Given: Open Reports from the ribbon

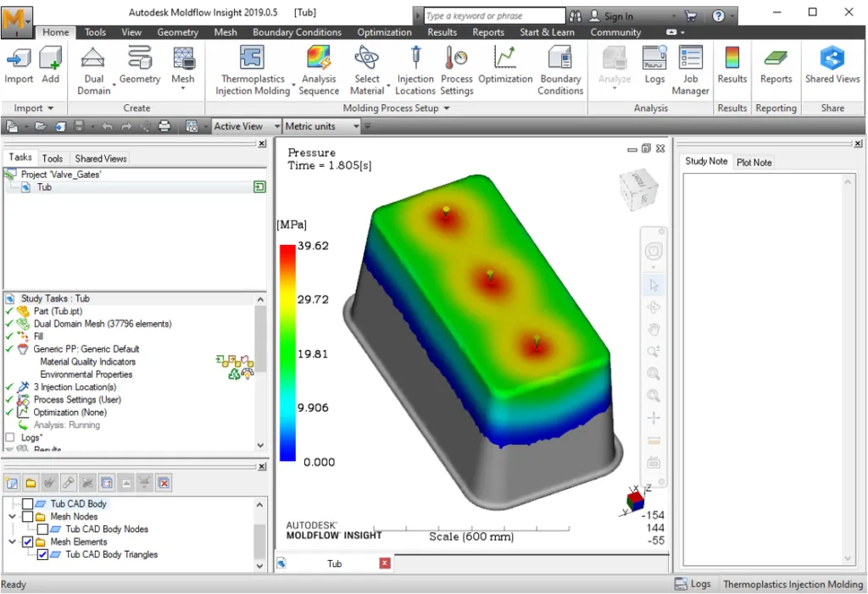Looking at the screenshot, I should pyautogui.click(x=776, y=64).
